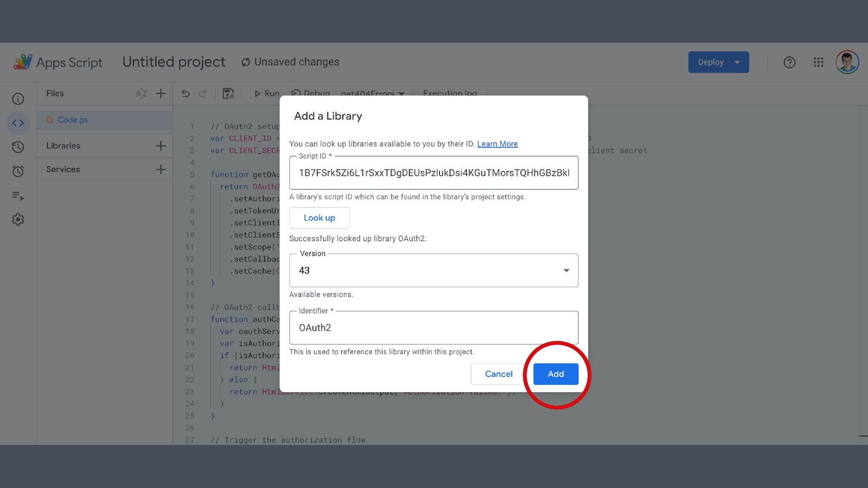
Task: Click the Help question mark icon
Action: pos(789,62)
